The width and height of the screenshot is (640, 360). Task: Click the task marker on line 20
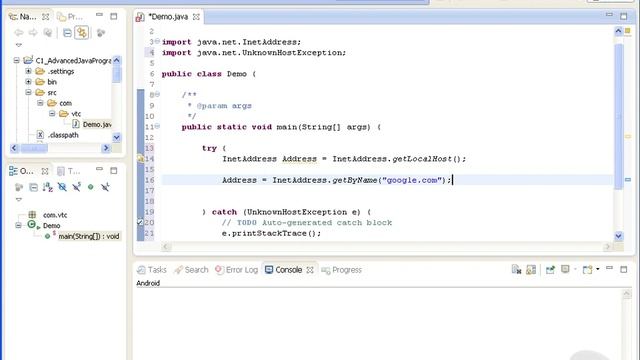coord(140,222)
